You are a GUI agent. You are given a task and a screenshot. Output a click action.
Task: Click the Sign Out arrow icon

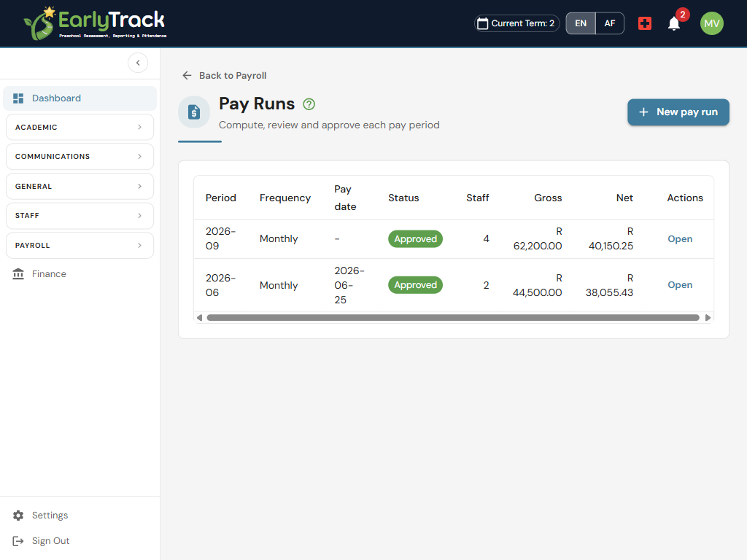coord(18,541)
